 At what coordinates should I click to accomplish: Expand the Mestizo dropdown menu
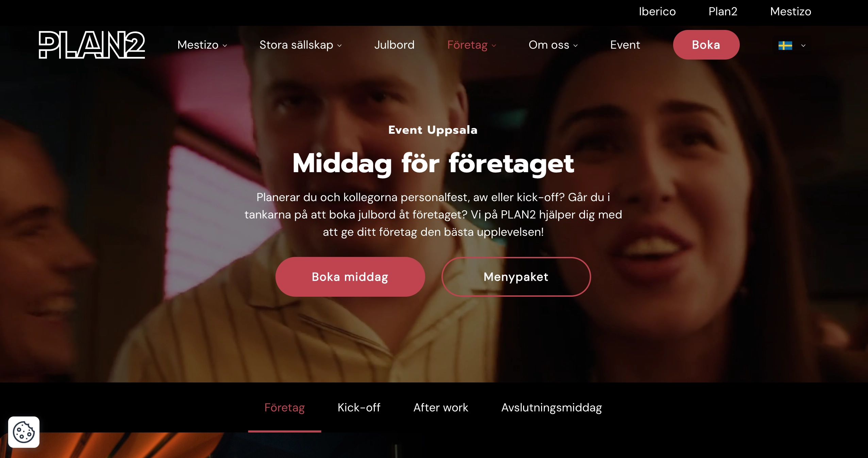tap(202, 45)
